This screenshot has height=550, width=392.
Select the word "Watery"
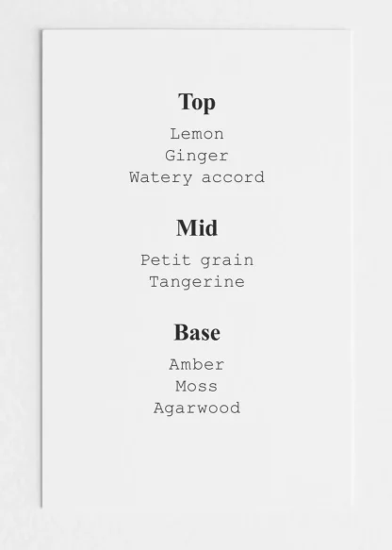(161, 177)
